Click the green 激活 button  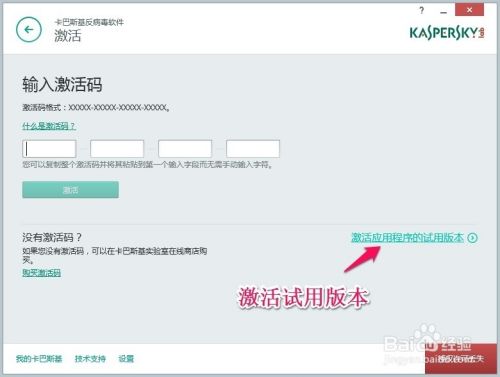click(70, 190)
